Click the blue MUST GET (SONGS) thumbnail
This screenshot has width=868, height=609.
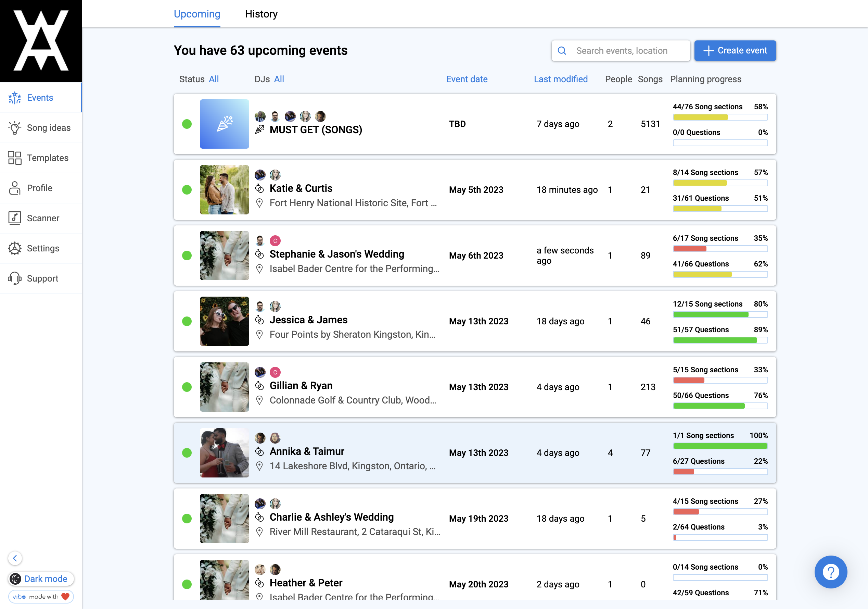point(225,124)
